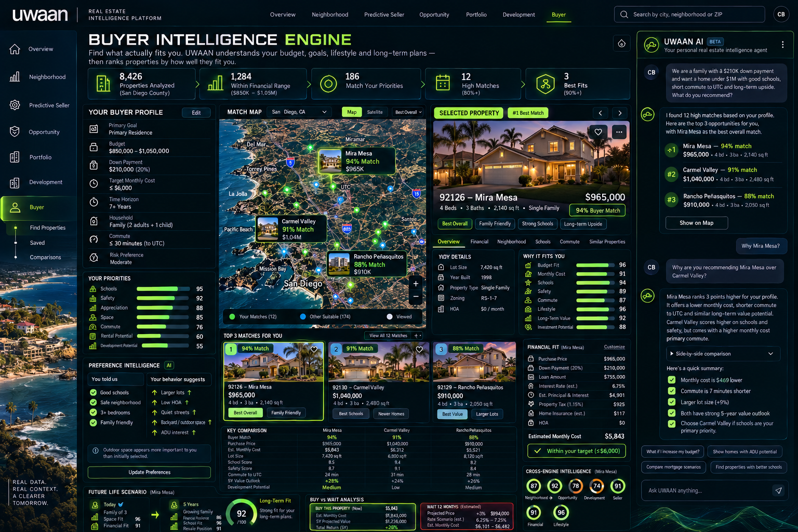Click Show on Map button

click(x=697, y=223)
